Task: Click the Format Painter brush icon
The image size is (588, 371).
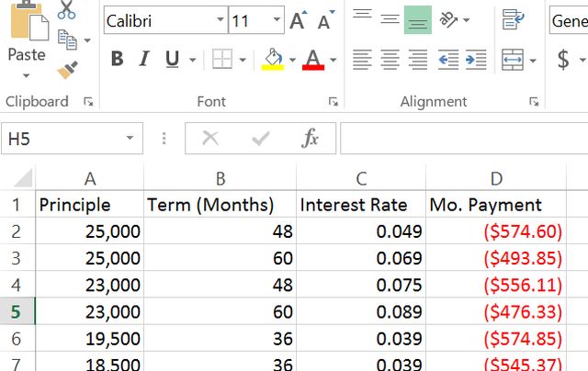Action: coord(67,69)
